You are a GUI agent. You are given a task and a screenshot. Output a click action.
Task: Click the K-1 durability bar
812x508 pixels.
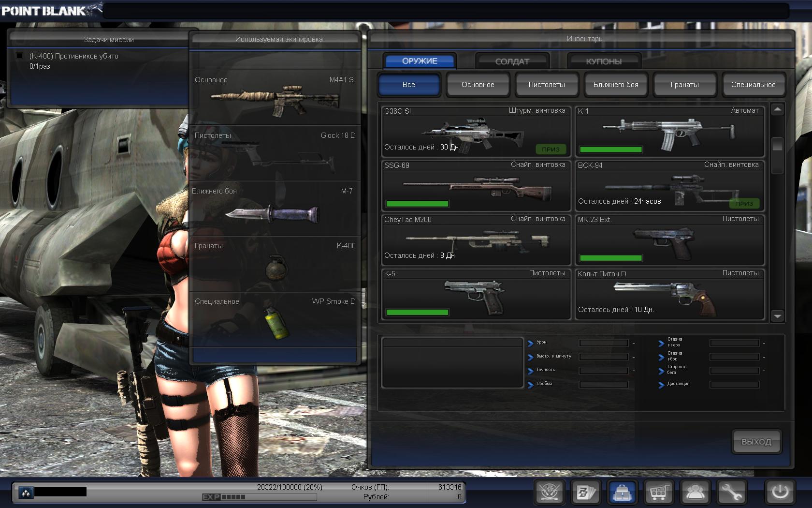tap(610, 150)
